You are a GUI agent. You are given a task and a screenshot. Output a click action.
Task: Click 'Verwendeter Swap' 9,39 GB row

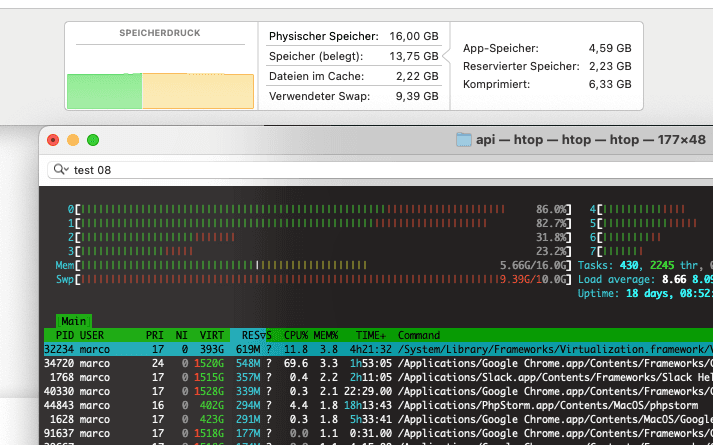tap(354, 96)
